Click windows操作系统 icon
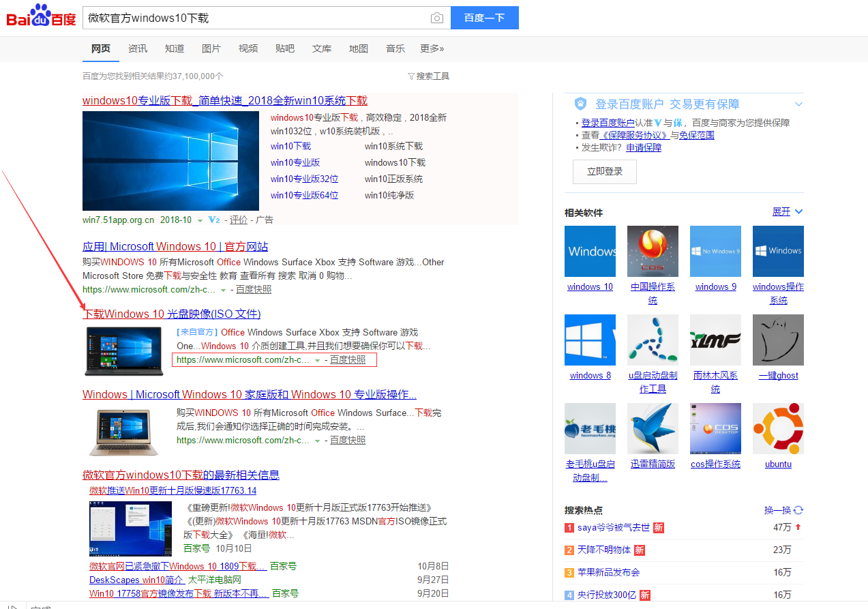This screenshot has height=609, width=868. (x=778, y=251)
